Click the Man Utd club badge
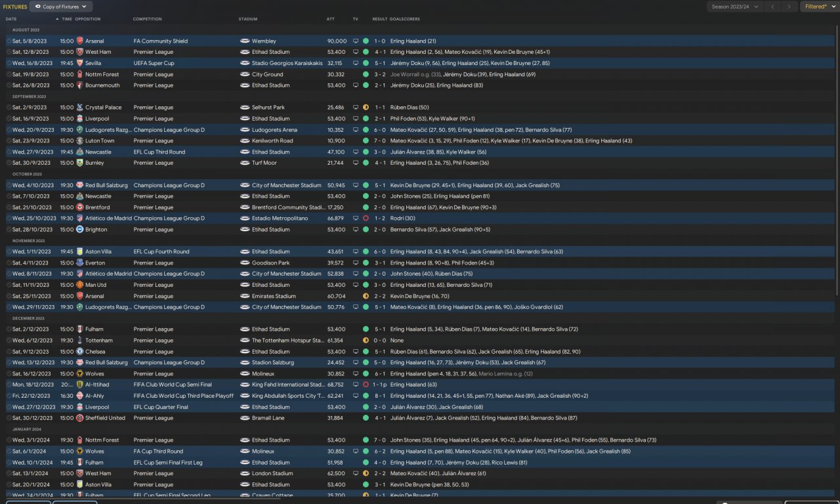 pyautogui.click(x=79, y=285)
